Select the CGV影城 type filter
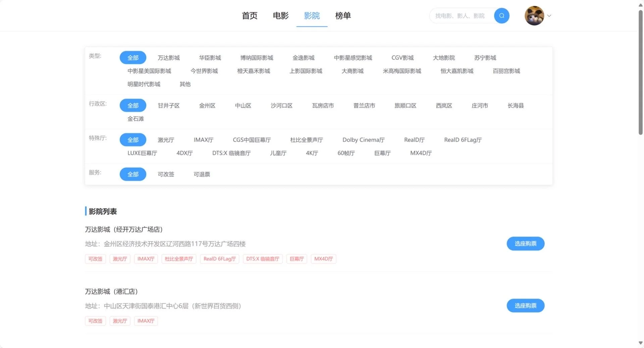 (402, 58)
